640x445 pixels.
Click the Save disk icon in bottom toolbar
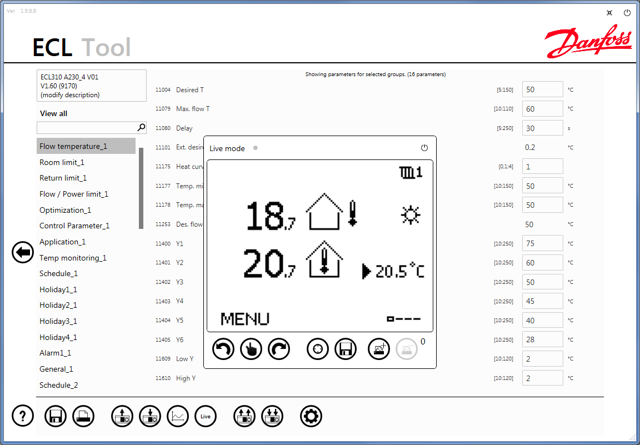click(55, 416)
